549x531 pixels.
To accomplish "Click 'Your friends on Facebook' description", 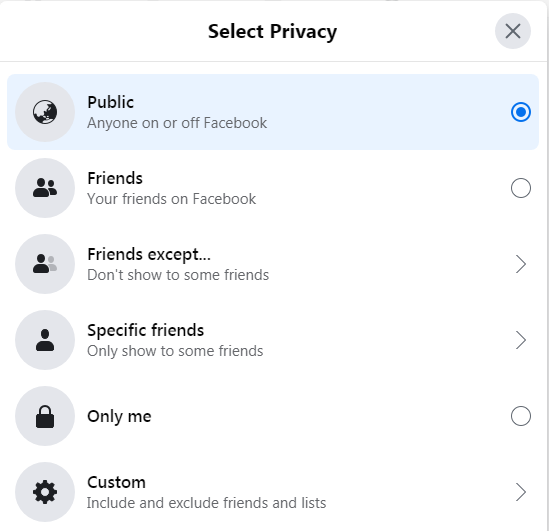I will (171, 199).
